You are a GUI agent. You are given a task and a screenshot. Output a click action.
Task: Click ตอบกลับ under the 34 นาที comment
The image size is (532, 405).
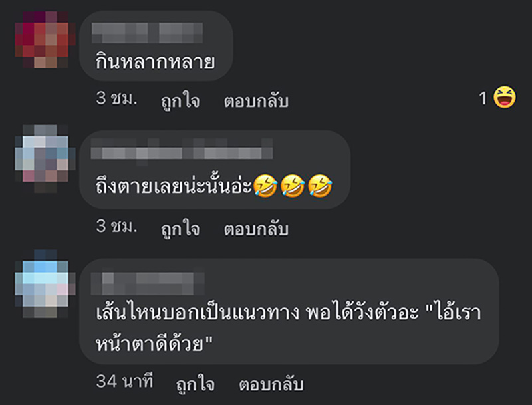(x=271, y=384)
